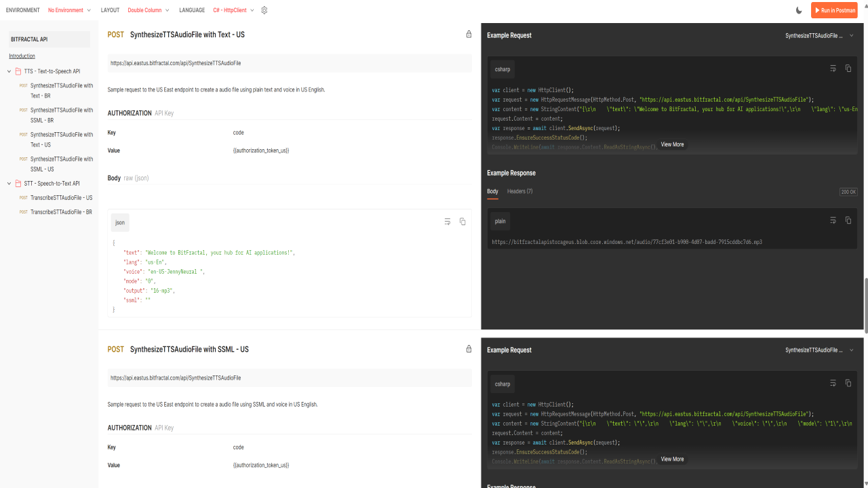Copy the json body to clipboard
This screenshot has width=868, height=488.
point(462,222)
